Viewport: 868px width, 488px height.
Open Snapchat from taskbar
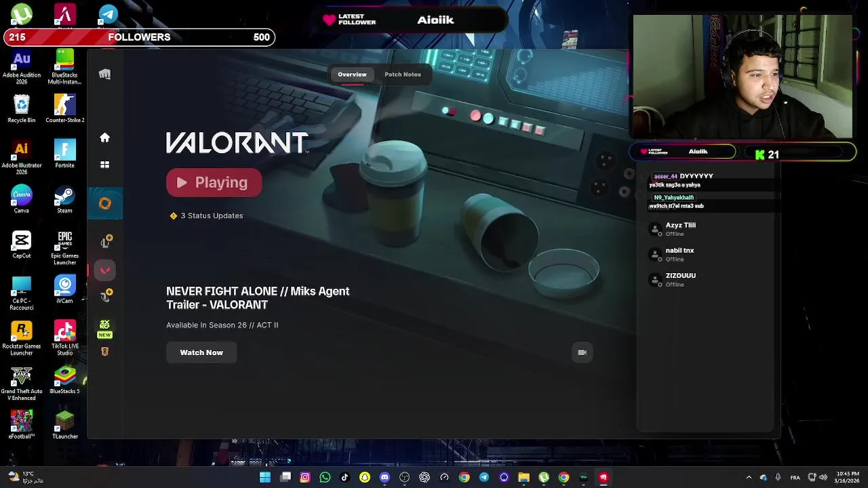point(365,477)
